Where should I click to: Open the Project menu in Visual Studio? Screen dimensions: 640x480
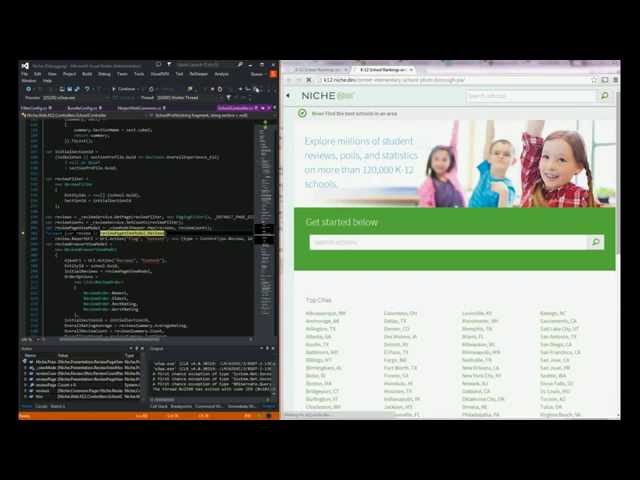coord(69,74)
